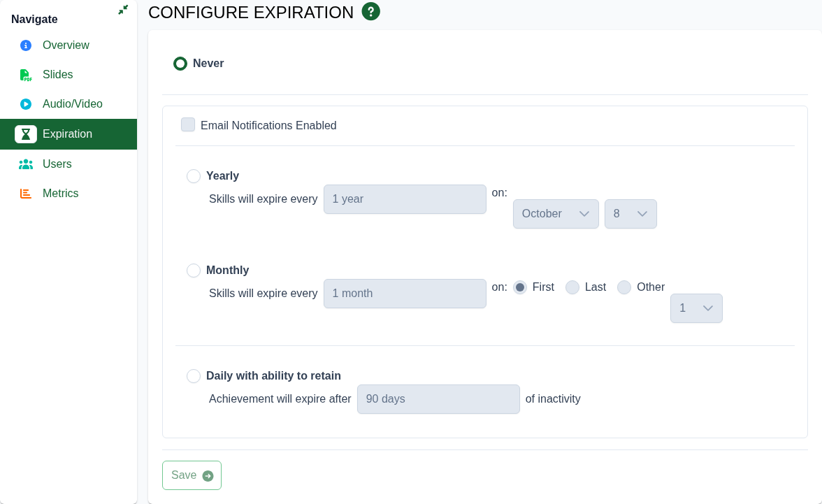Click the Expiration hourglass icon
822x504 pixels.
(26, 134)
